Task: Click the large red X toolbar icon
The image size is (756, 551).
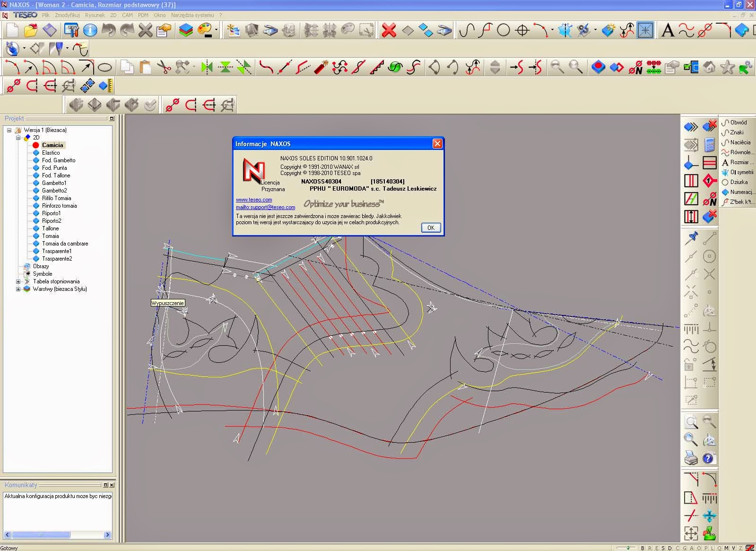Action: (389, 31)
